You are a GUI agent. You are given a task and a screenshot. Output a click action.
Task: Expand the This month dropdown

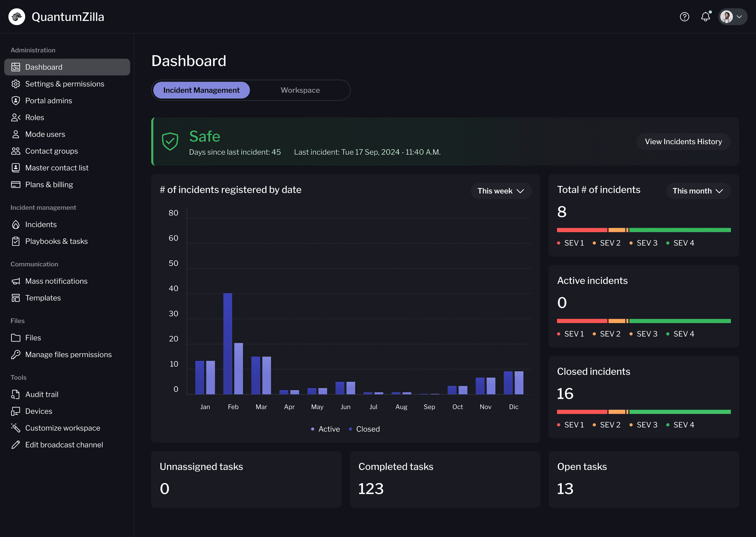point(698,191)
